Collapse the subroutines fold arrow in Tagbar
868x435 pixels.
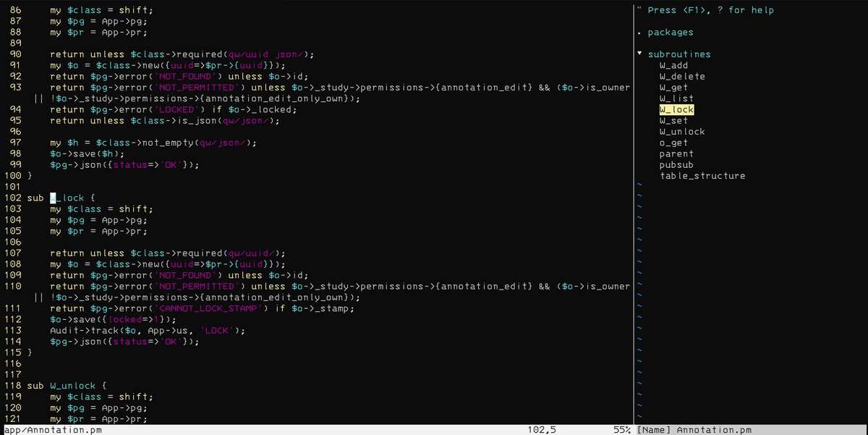click(x=640, y=54)
